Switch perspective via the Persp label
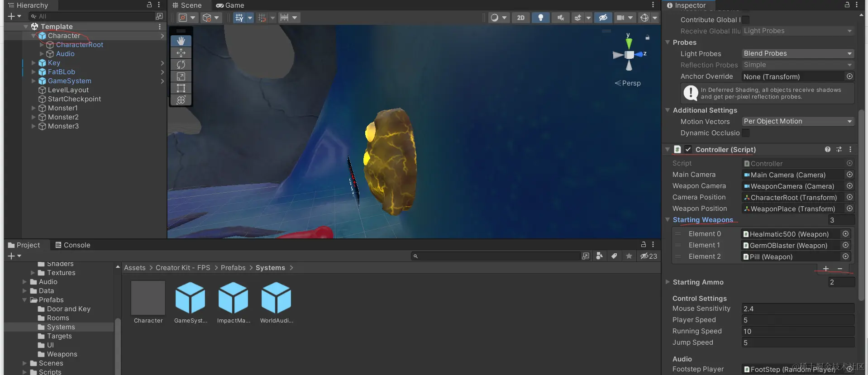The height and width of the screenshot is (375, 868). (x=631, y=83)
